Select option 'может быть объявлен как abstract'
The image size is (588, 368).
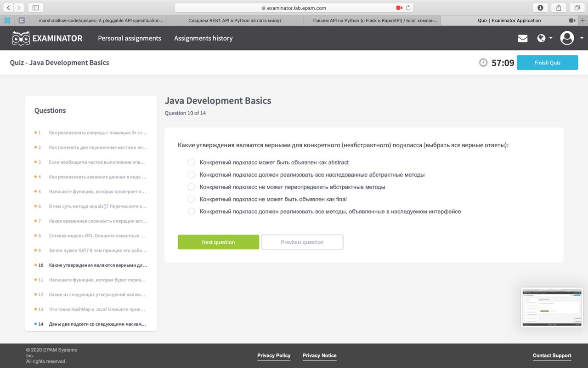191,162
